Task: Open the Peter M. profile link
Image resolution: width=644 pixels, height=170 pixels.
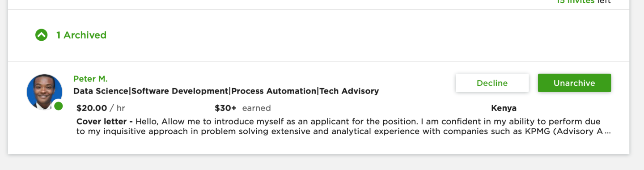Action: coord(90,79)
